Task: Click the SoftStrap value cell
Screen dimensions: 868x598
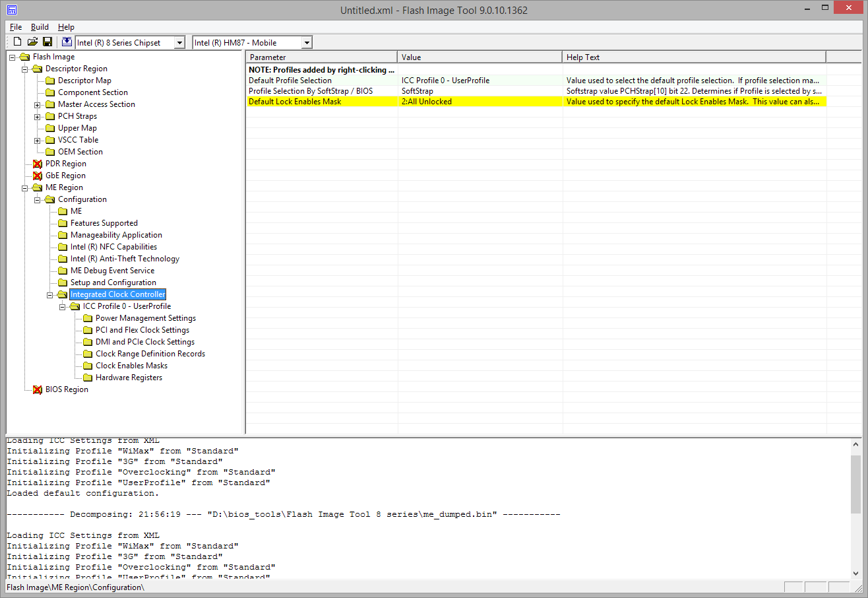Action: click(480, 91)
